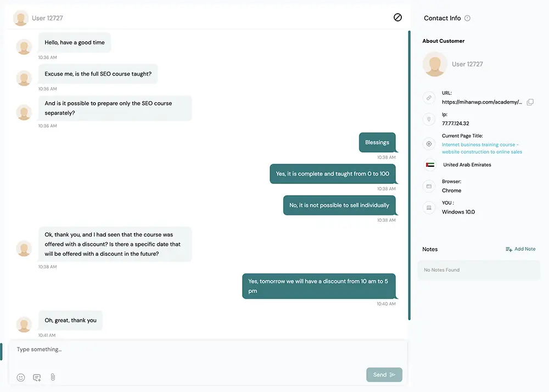
Task: Open the emoji picker
Action: point(21,377)
